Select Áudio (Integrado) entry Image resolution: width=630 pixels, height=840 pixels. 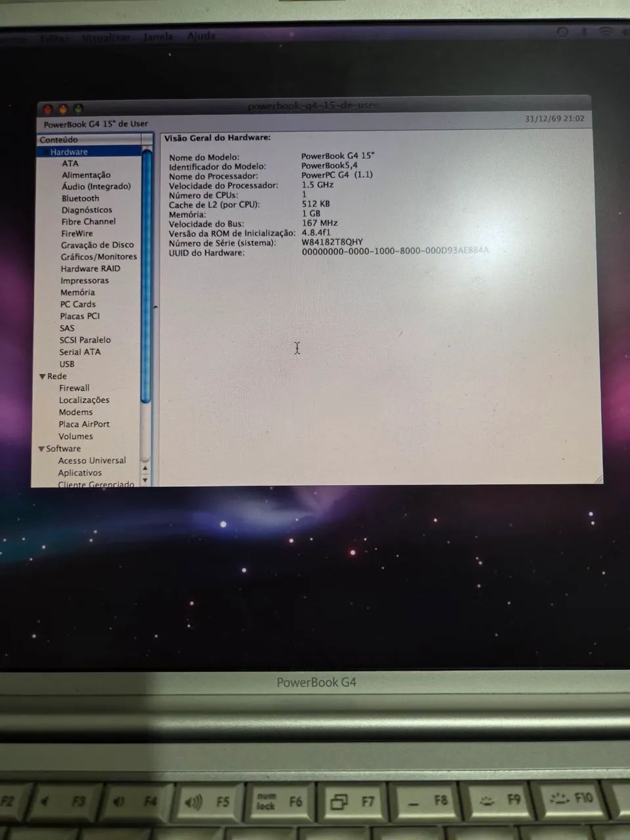pos(96,186)
